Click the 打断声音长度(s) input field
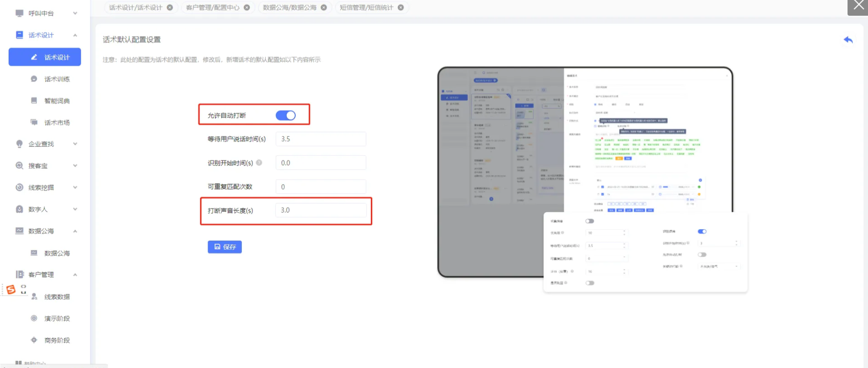Screen dimensions: 868x368 pyautogui.click(x=320, y=210)
